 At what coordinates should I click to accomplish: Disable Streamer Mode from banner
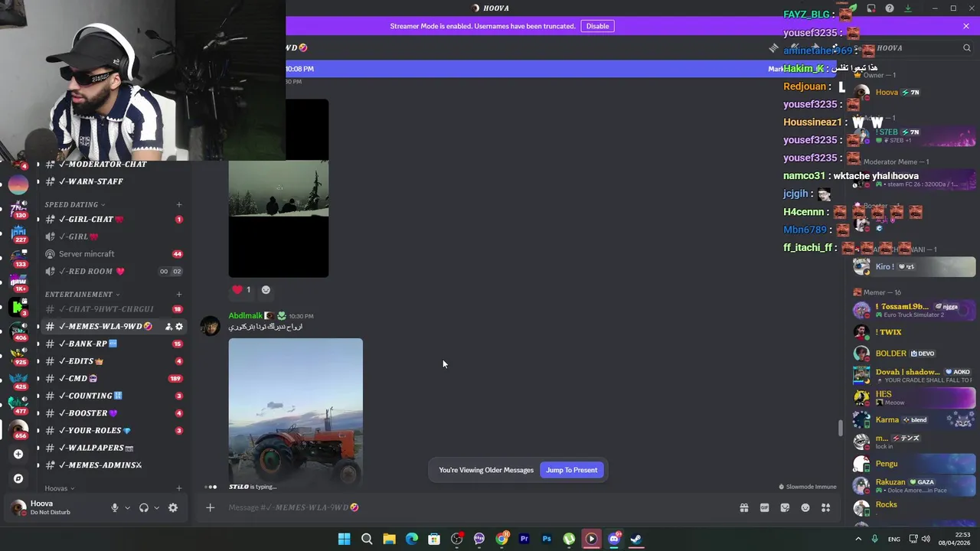pos(597,26)
